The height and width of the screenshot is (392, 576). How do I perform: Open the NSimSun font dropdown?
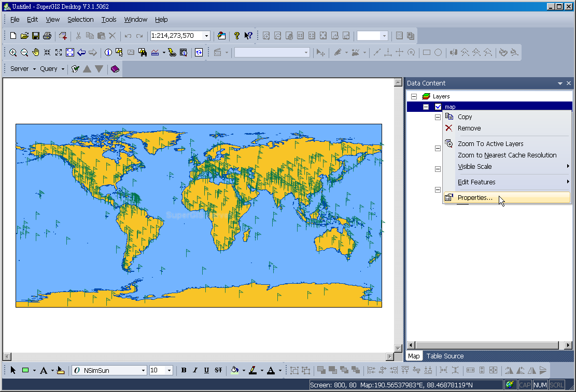coord(144,370)
